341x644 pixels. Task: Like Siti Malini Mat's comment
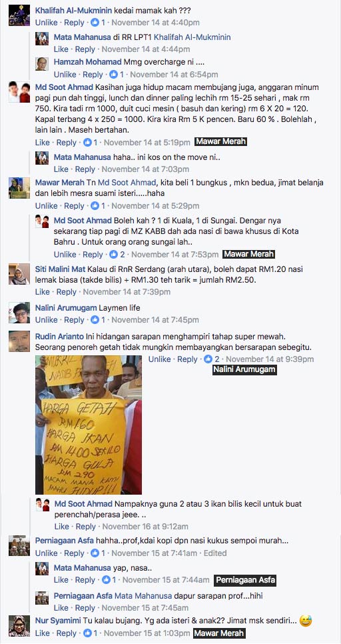[x=42, y=292]
